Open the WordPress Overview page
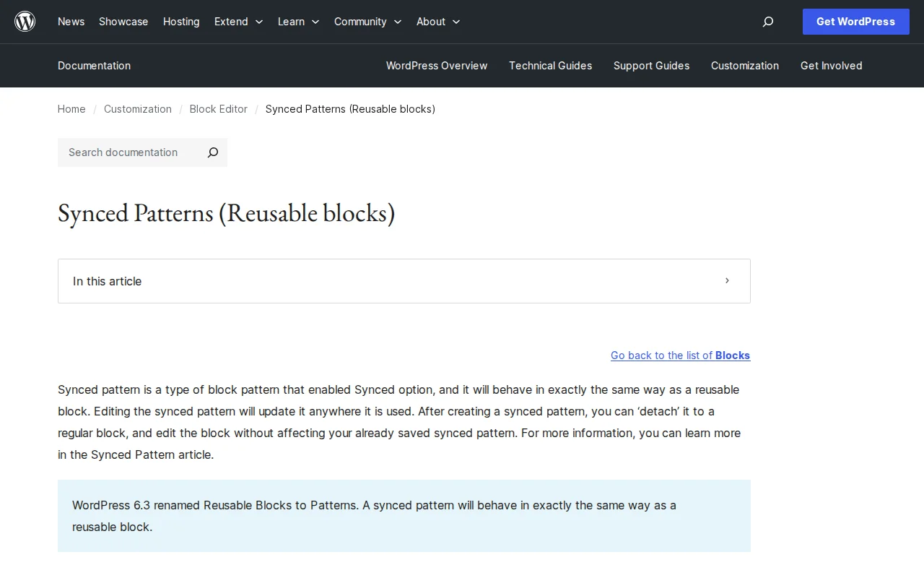Screen dimensions: 924x578 click(437, 66)
